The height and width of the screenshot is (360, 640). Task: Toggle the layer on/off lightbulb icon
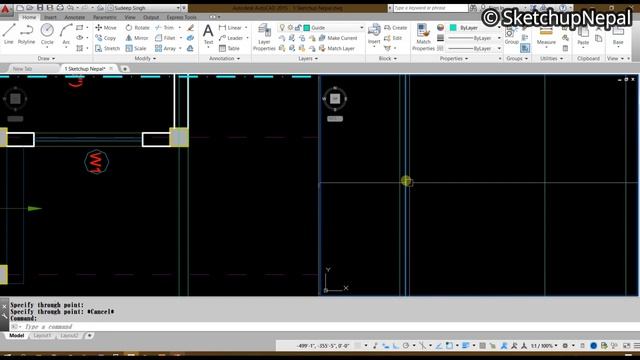tap(282, 27)
